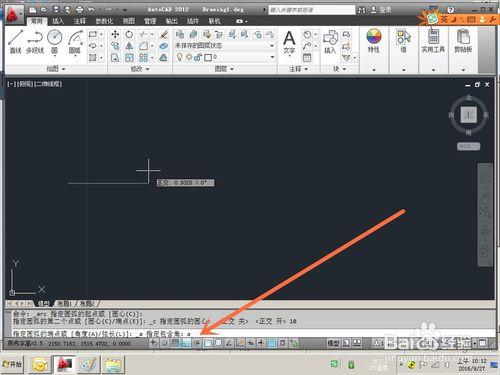The height and width of the screenshot is (375, 500).
Task: Switch to the Insert ribbon tab
Action: (58, 21)
